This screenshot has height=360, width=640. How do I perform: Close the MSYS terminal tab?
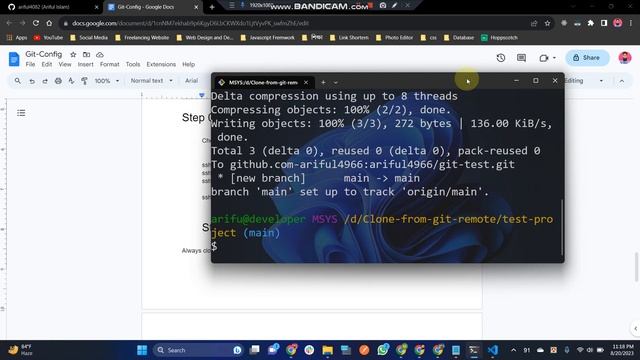click(x=306, y=82)
